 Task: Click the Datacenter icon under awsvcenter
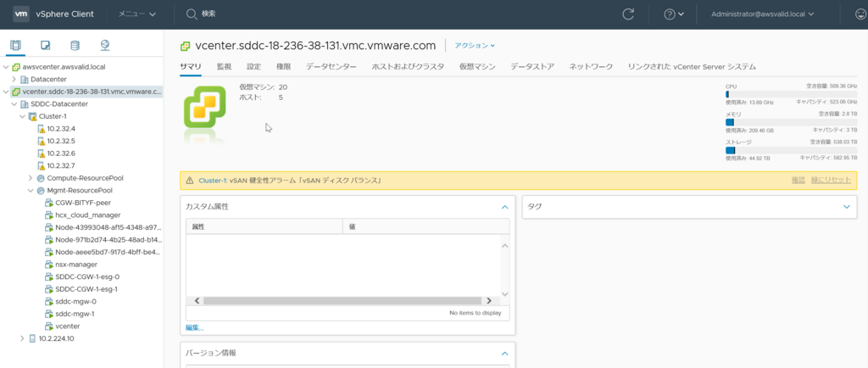coord(25,79)
